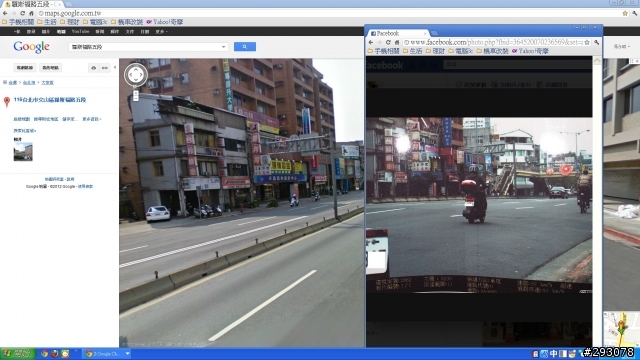The image size is (640, 360).
Task: Open the Google Maps search box suggestions arrow
Action: pos(223,47)
